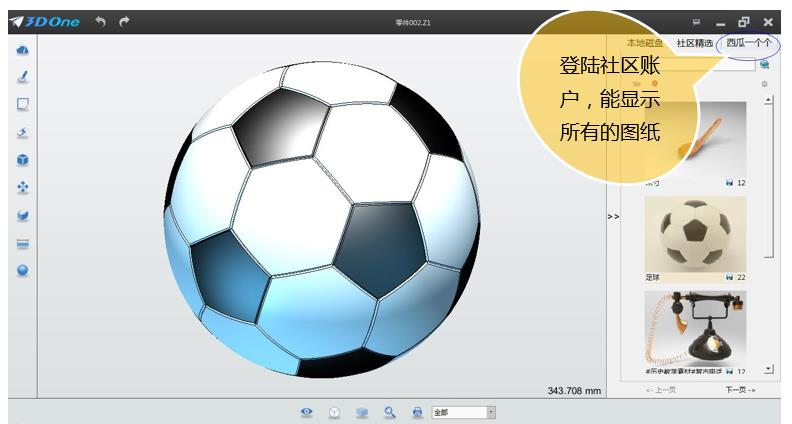
Task: Click the undo arrow in title bar
Action: [x=101, y=21]
